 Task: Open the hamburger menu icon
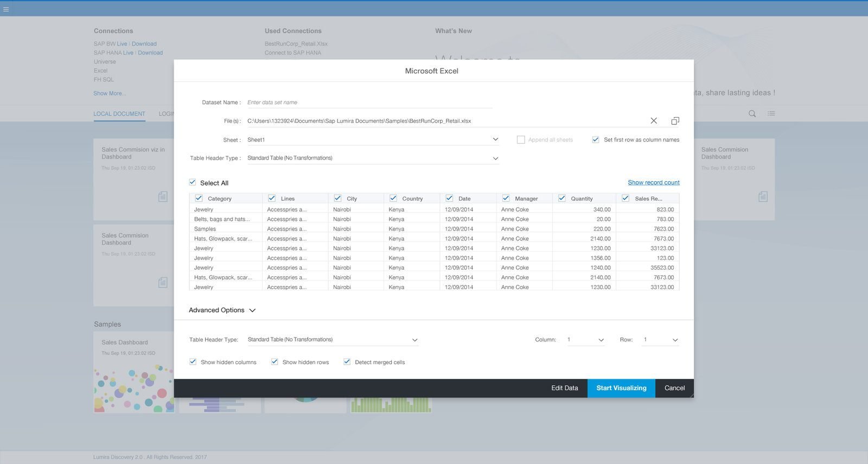pos(6,9)
